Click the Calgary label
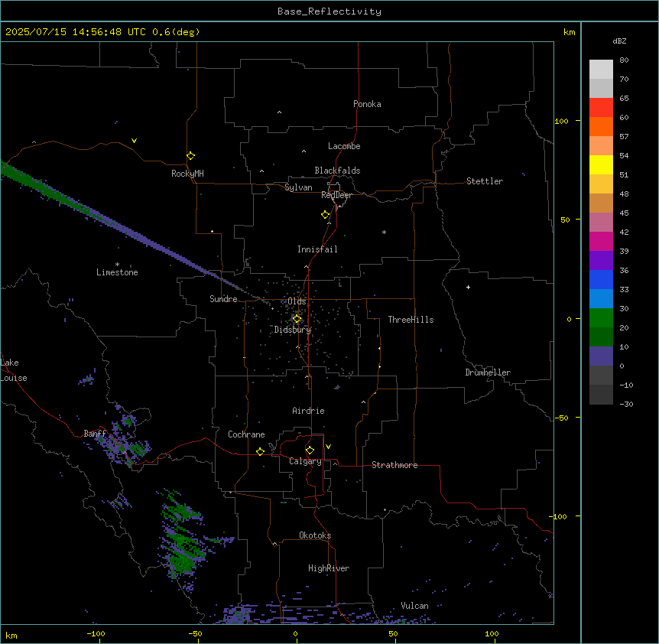This screenshot has width=659, height=644. [x=305, y=461]
